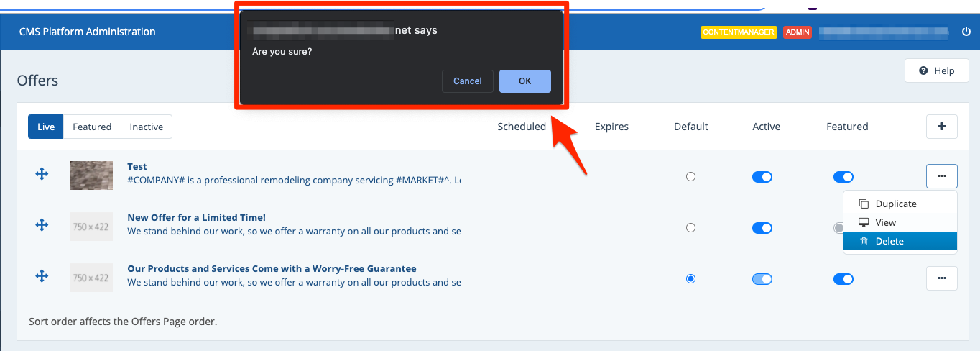This screenshot has height=351, width=980.
Task: Click the Test offer thumbnail image
Action: click(x=91, y=175)
